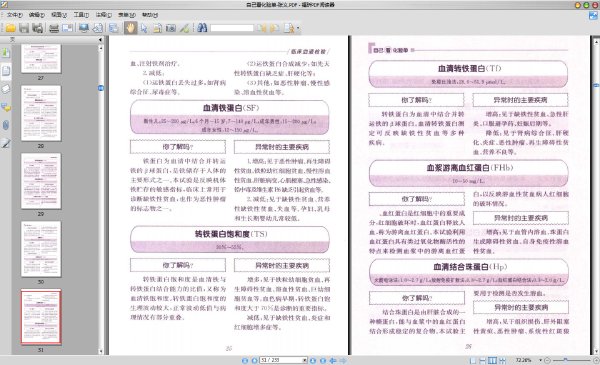Click the find-next icon after search box
The height and width of the screenshot is (365, 600).
click(x=275, y=28)
